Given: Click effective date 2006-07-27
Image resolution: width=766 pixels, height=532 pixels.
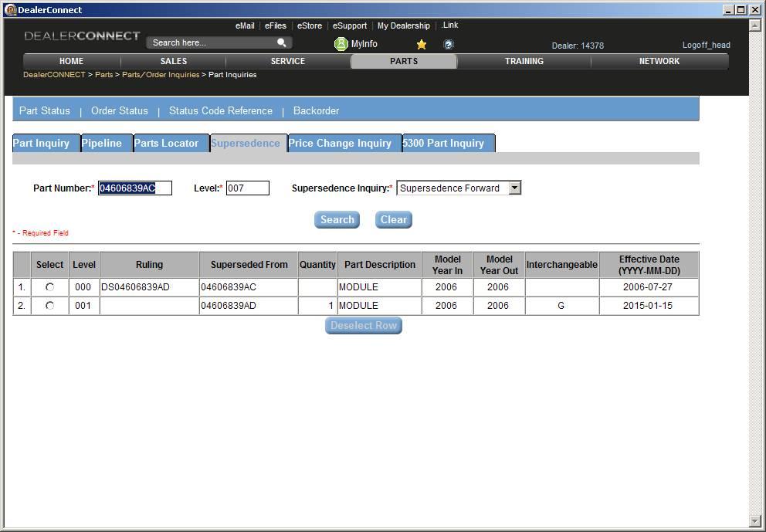Looking at the screenshot, I should pos(648,287).
